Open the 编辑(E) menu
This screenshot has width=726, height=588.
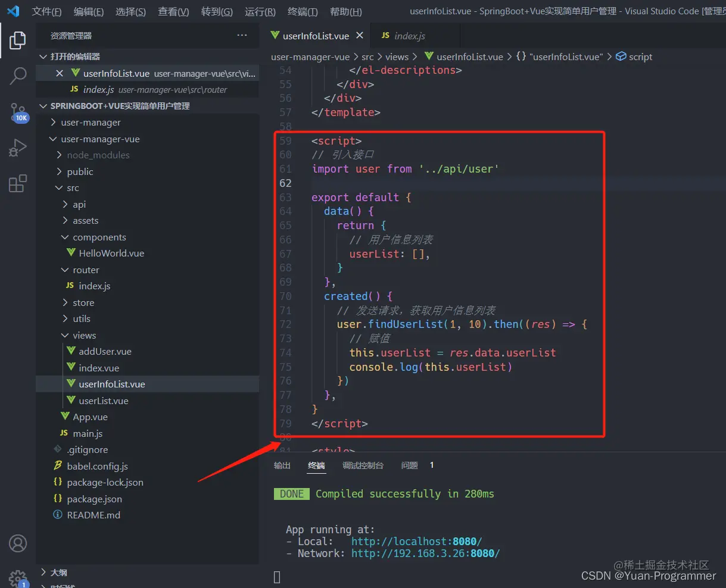tap(89, 12)
